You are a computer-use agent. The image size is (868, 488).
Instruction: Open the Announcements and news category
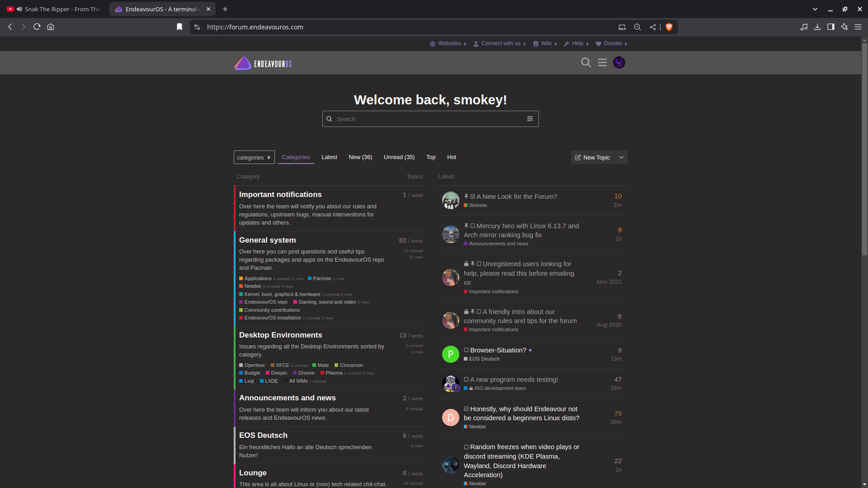click(288, 398)
